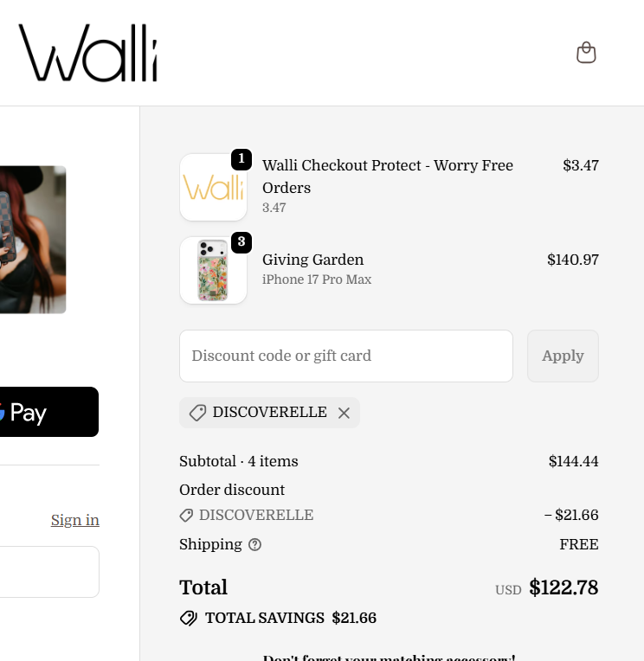Click the Walli Checkout Protect thumbnail
This screenshot has width=644, height=661.
point(213,188)
